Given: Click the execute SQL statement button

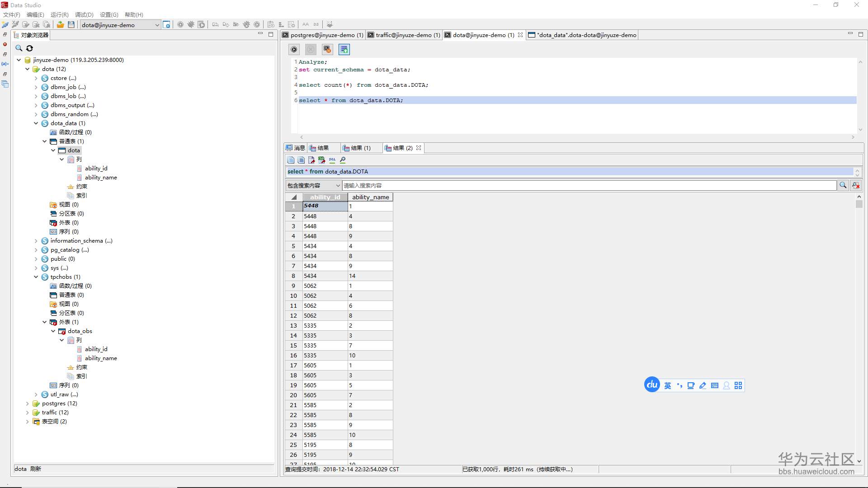Looking at the screenshot, I should pos(294,50).
